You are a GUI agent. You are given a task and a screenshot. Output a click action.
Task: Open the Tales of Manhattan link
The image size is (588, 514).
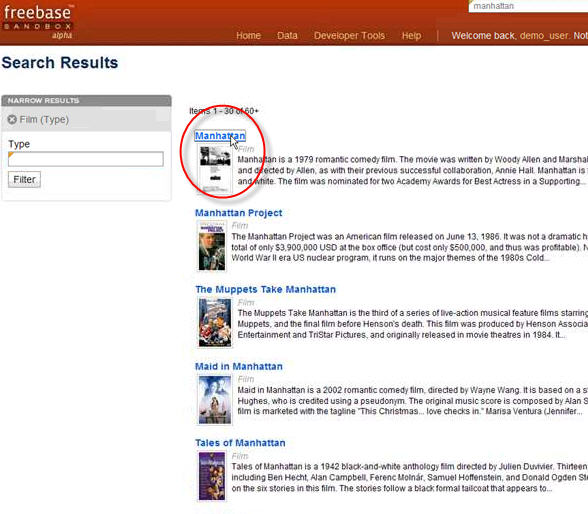240,443
